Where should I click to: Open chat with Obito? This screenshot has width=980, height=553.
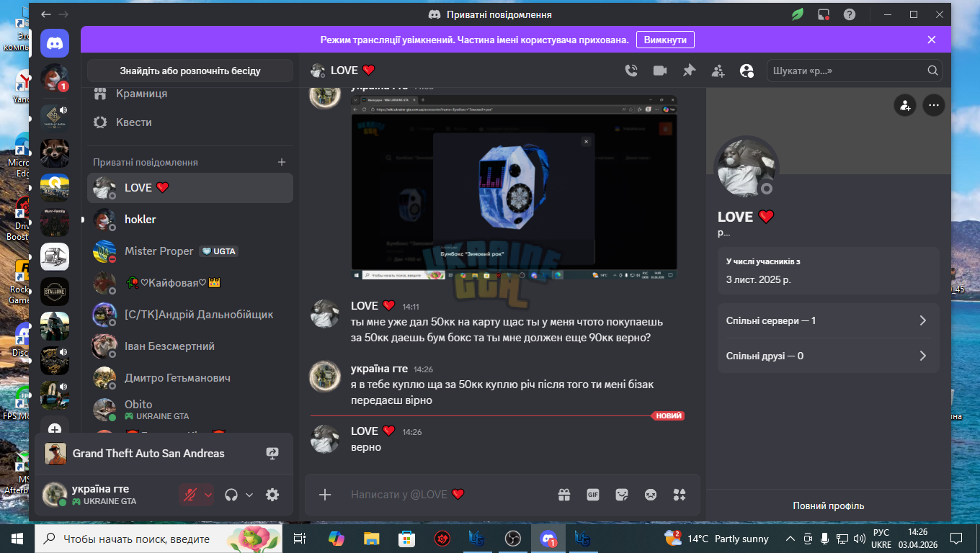(190, 409)
